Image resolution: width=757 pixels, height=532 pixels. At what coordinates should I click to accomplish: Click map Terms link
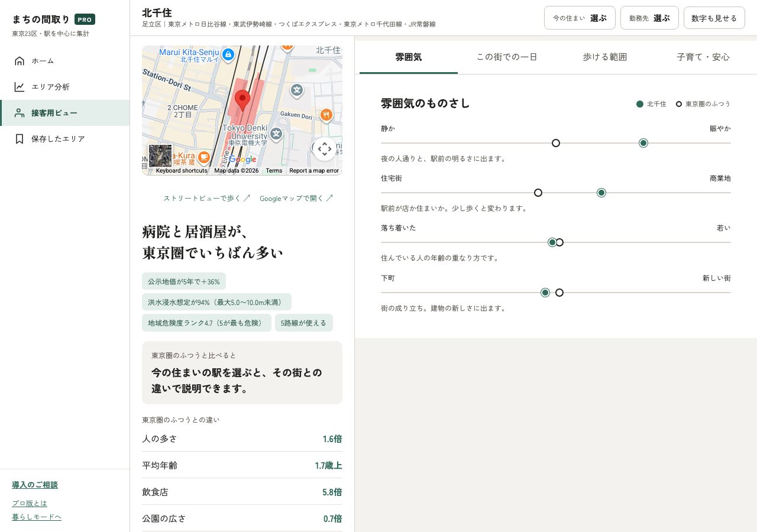(x=274, y=171)
